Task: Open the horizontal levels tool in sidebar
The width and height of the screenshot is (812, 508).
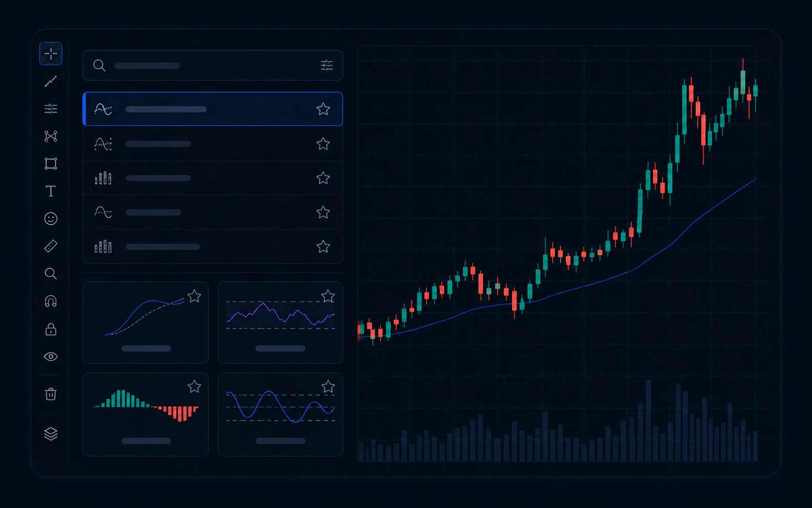Action: pos(51,109)
